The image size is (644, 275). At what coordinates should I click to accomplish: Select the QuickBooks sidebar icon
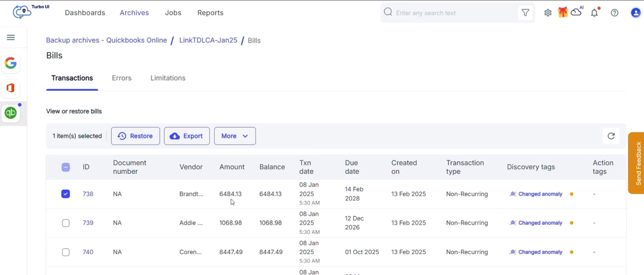11,113
